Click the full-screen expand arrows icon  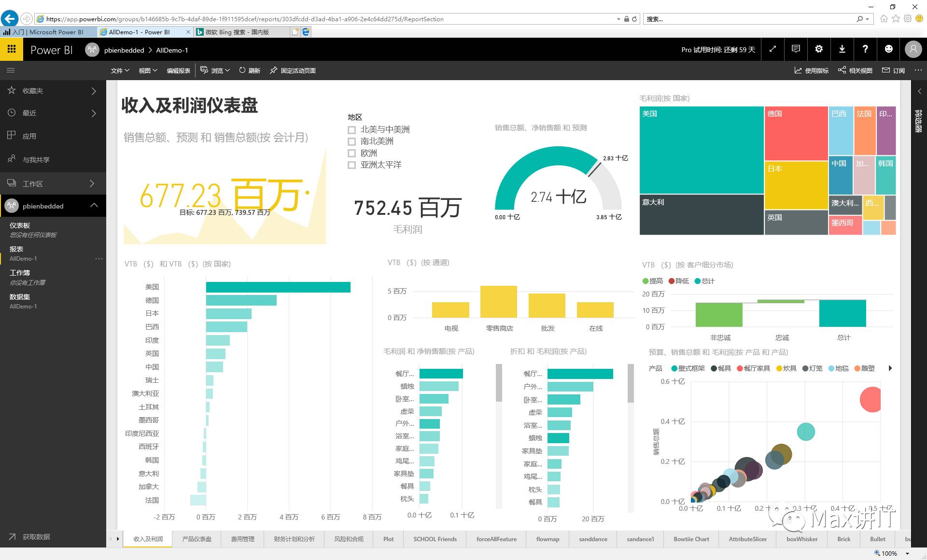(772, 49)
